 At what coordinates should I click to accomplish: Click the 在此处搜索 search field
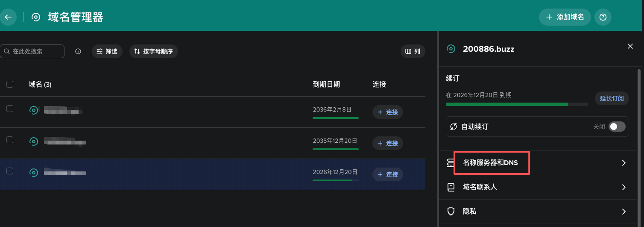pyautogui.click(x=35, y=51)
